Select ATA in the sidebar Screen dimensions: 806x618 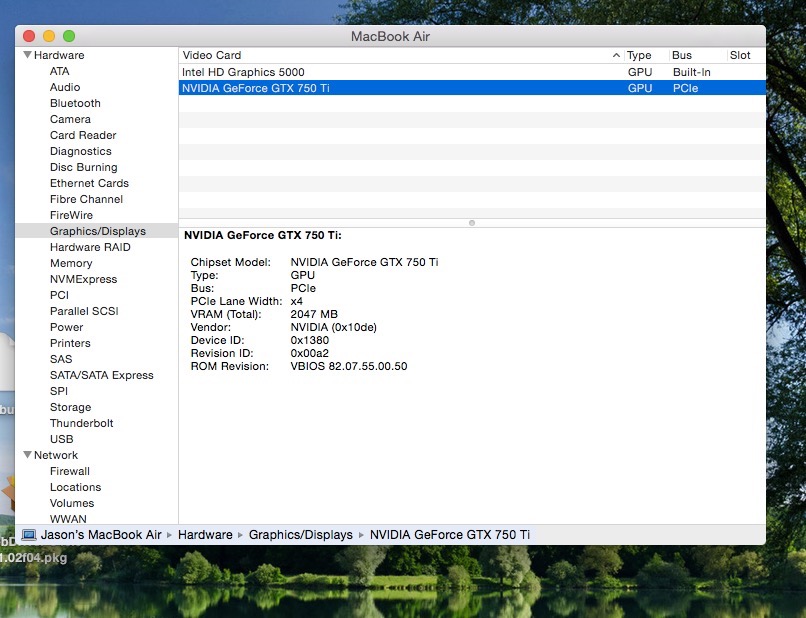60,71
